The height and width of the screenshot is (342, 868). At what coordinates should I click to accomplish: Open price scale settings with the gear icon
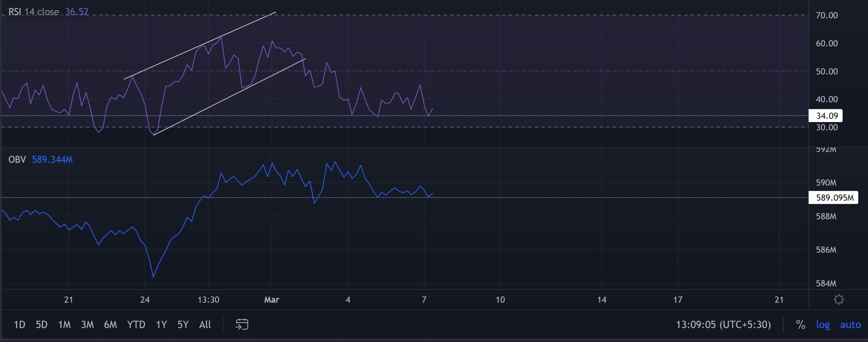[x=839, y=300]
